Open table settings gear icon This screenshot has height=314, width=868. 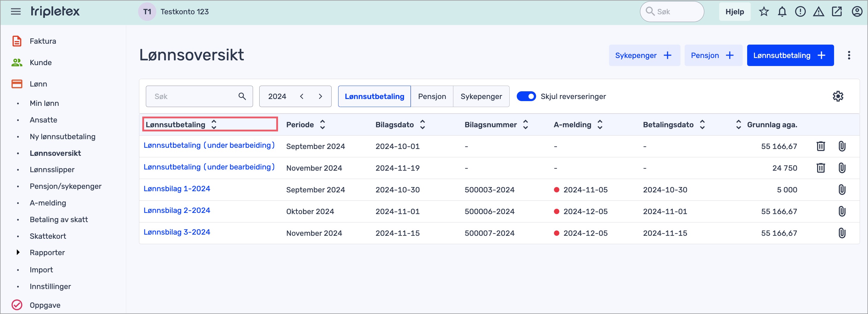pos(838,96)
